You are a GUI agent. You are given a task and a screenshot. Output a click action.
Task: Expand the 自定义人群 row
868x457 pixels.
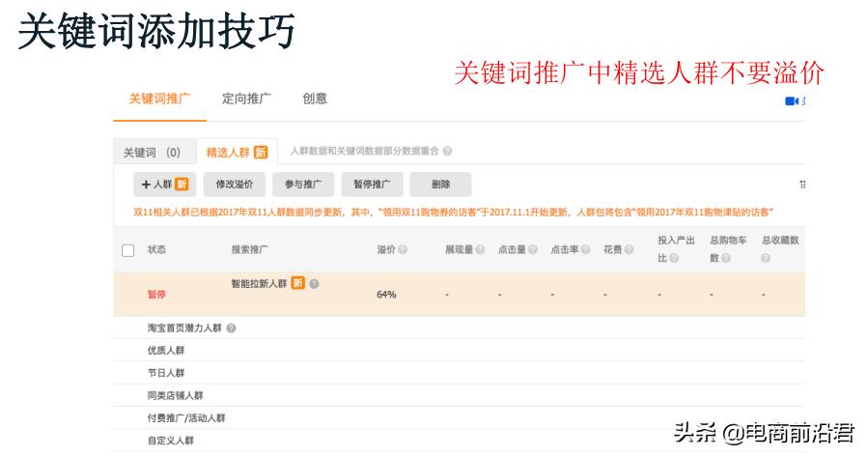459,441
